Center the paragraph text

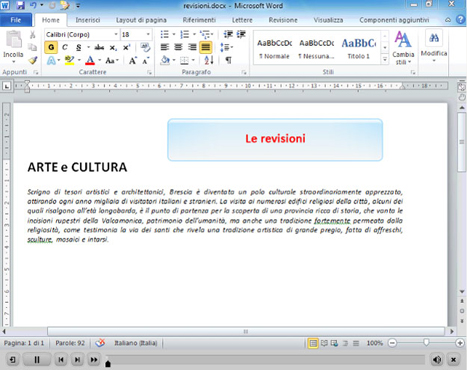(178, 47)
